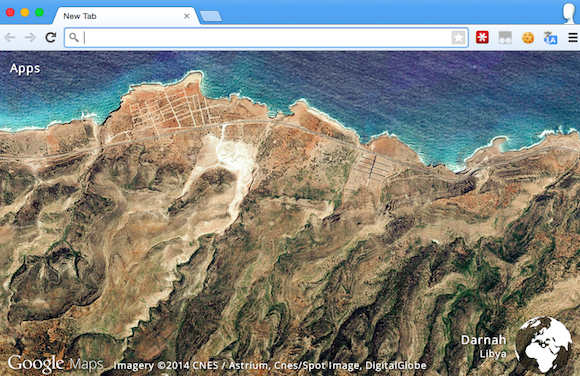Open the user profile avatar menu

click(x=569, y=13)
